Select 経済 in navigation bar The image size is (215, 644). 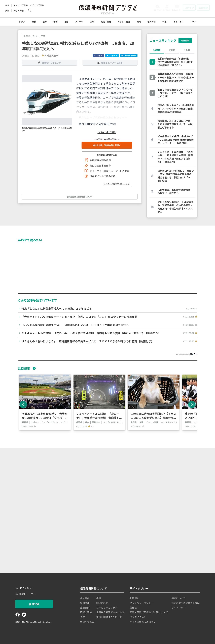[x=45, y=22]
